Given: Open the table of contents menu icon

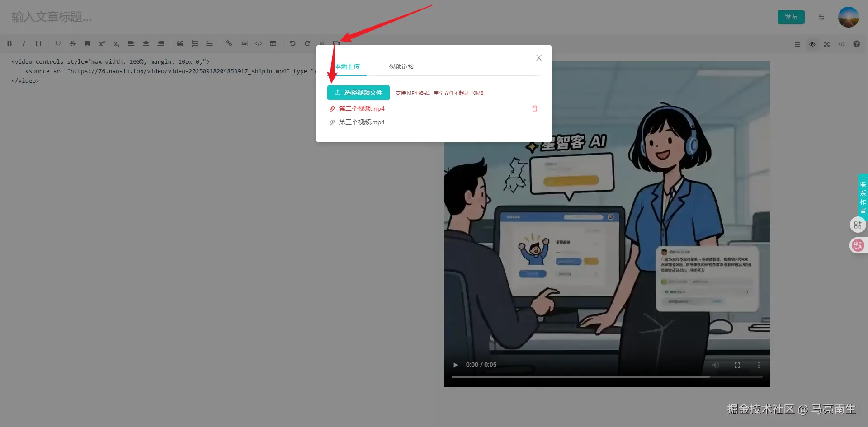Looking at the screenshot, I should pos(797,44).
